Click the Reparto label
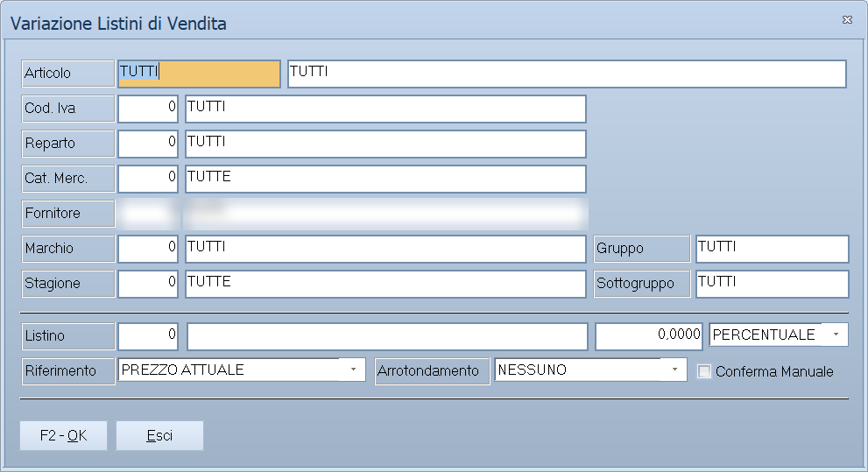Viewport: 868px width, 472px height. (68, 144)
